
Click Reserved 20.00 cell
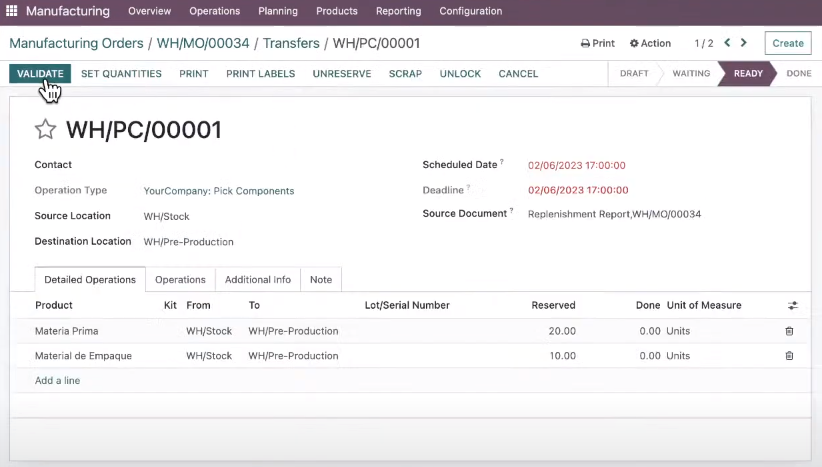[562, 331]
